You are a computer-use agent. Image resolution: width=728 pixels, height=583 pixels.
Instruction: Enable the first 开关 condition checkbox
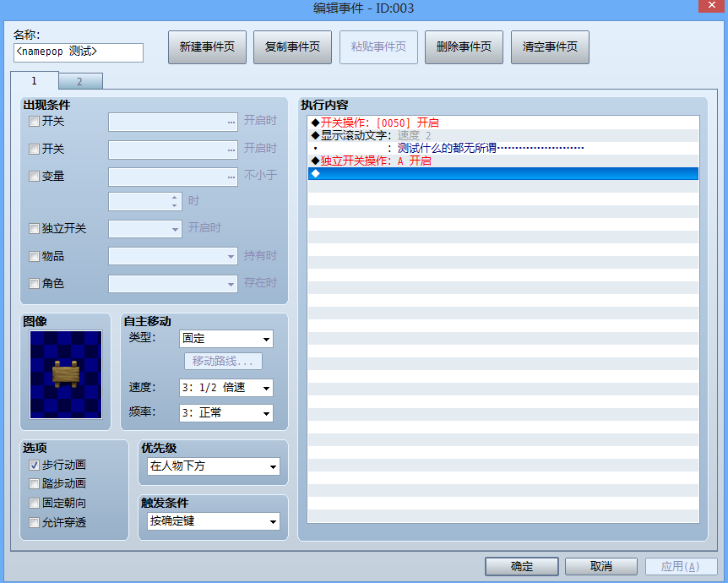34,122
